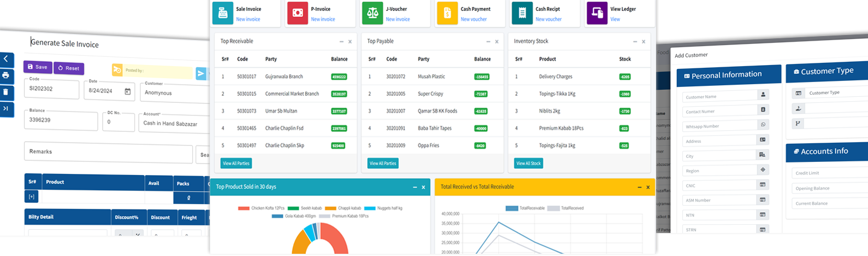Click the building icon beside City
The image size is (868, 256).
[x=763, y=154]
